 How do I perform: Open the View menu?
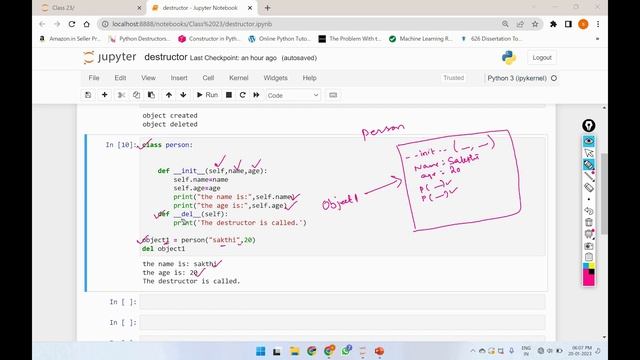(148, 78)
